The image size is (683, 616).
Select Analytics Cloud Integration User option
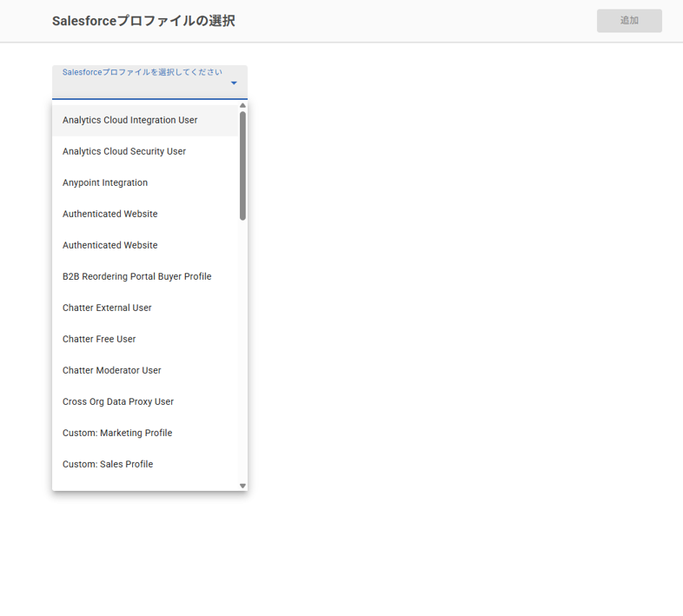tap(145, 120)
